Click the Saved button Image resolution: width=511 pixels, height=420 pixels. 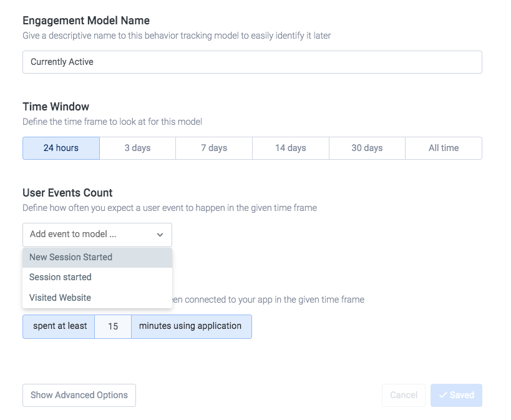(x=456, y=395)
